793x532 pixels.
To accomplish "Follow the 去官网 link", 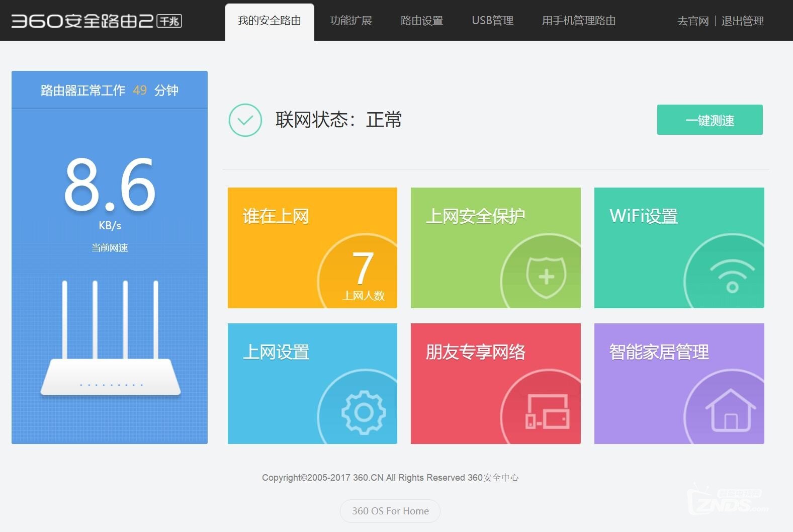I will [693, 21].
